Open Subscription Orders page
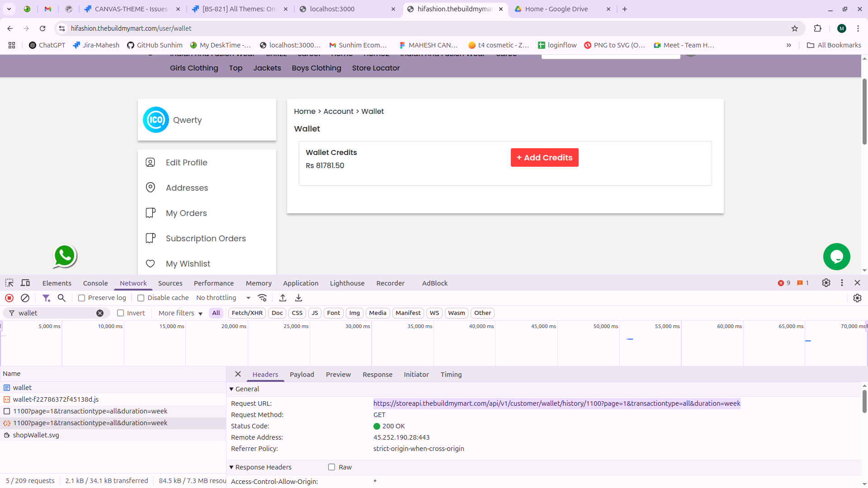The width and height of the screenshot is (868, 488). 206,239
